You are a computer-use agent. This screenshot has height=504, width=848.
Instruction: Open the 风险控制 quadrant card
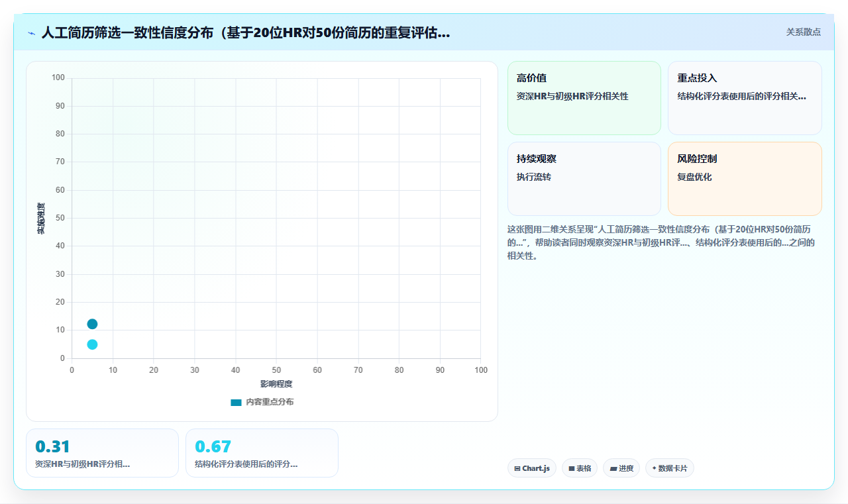745,179
